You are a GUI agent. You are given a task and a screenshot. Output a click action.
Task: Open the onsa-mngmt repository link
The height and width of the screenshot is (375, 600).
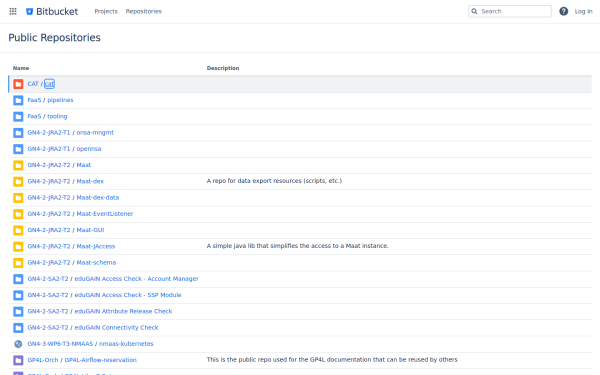(x=95, y=132)
